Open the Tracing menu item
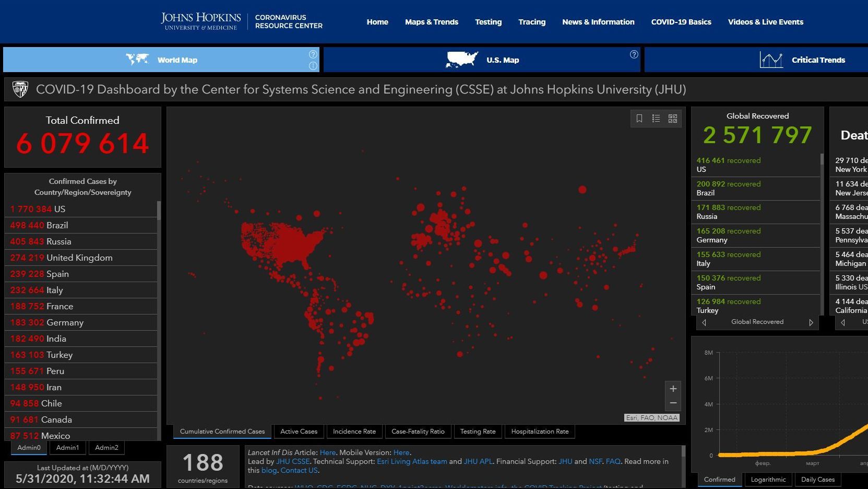 532,22
